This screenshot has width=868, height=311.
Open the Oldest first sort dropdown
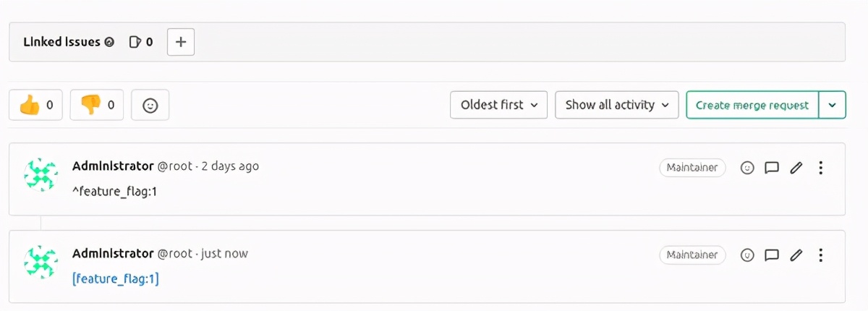pos(499,105)
